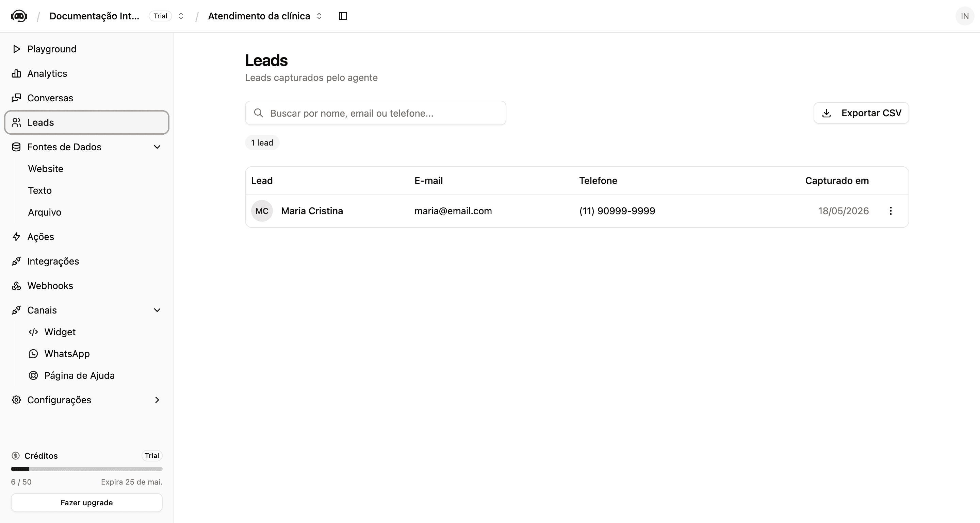Screen dimensions: 980x523
Task: Click the Página de Ajuda lifebuoy icon
Action: point(33,375)
